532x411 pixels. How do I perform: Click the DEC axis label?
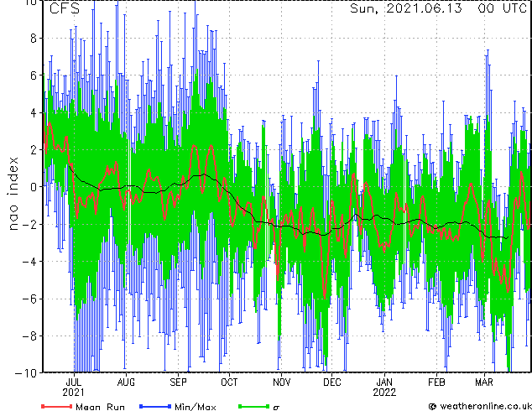pos(332,382)
